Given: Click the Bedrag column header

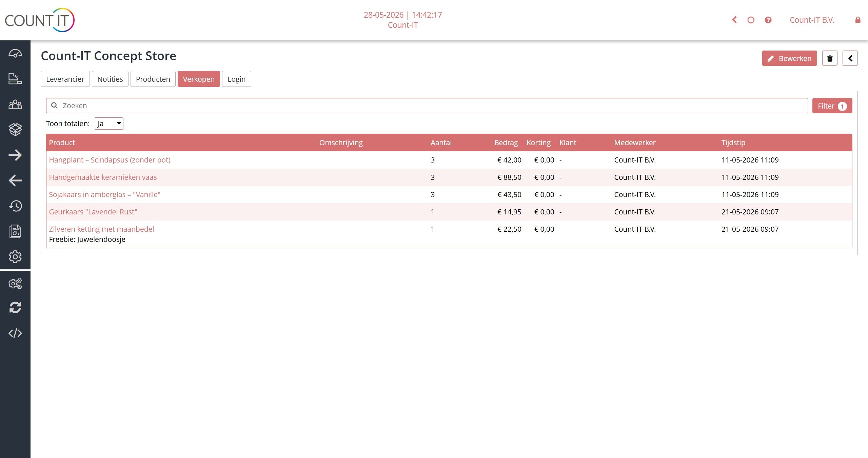Looking at the screenshot, I should pos(506,142).
